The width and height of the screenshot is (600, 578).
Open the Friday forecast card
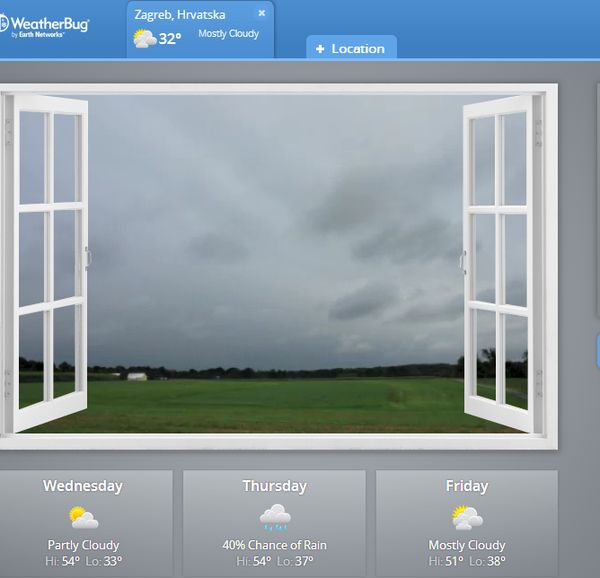467,524
